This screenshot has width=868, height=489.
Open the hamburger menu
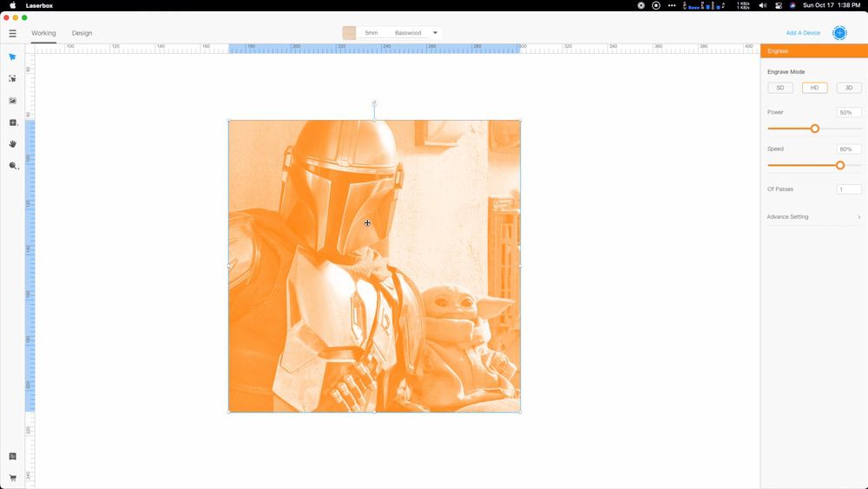(12, 33)
